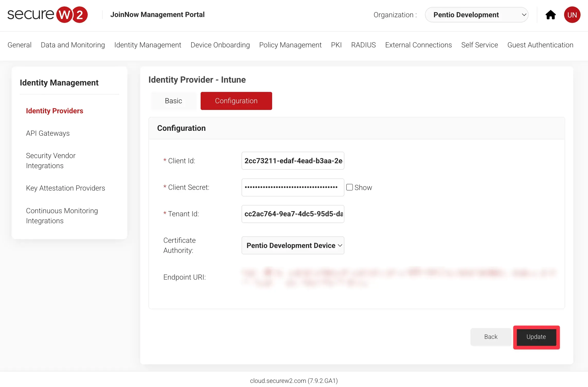Focus the Tenant Id input field
Viewport: 588px width, 387px height.
(x=293, y=214)
